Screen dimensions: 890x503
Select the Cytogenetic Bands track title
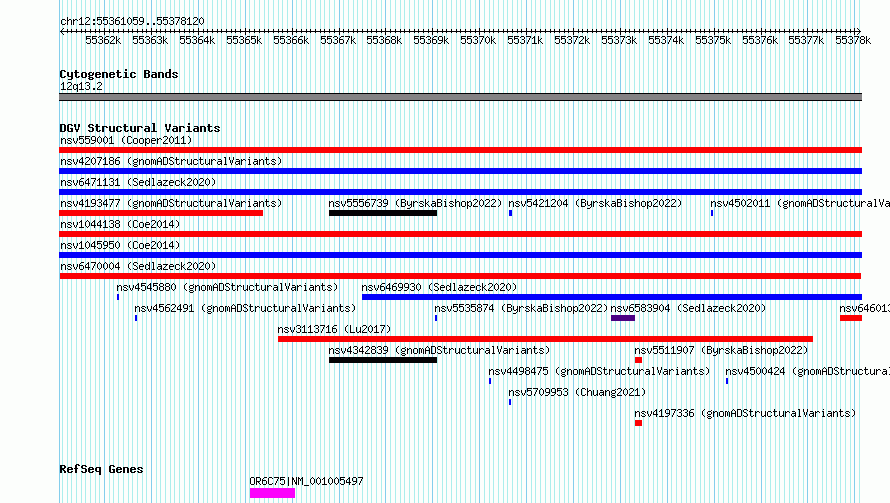119,74
